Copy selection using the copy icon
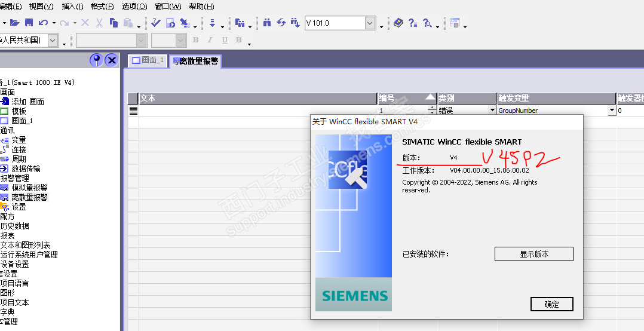644x331 pixels. (114, 23)
